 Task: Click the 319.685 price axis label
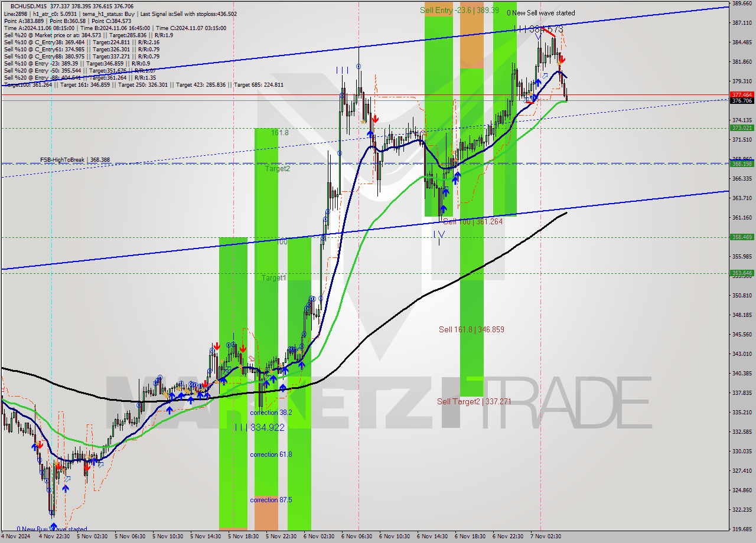pos(742,529)
